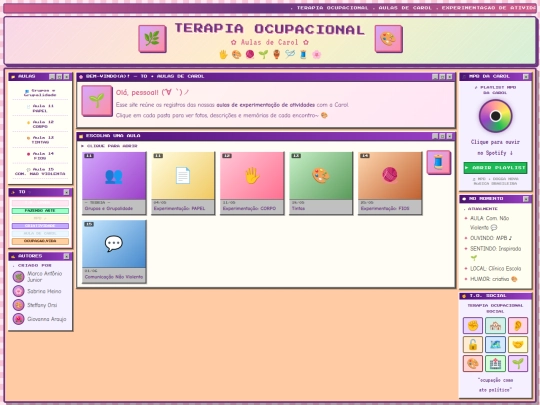Select Aula 11 PAPEL in the Aulas list
This screenshot has height=405, width=540.
click(40, 108)
